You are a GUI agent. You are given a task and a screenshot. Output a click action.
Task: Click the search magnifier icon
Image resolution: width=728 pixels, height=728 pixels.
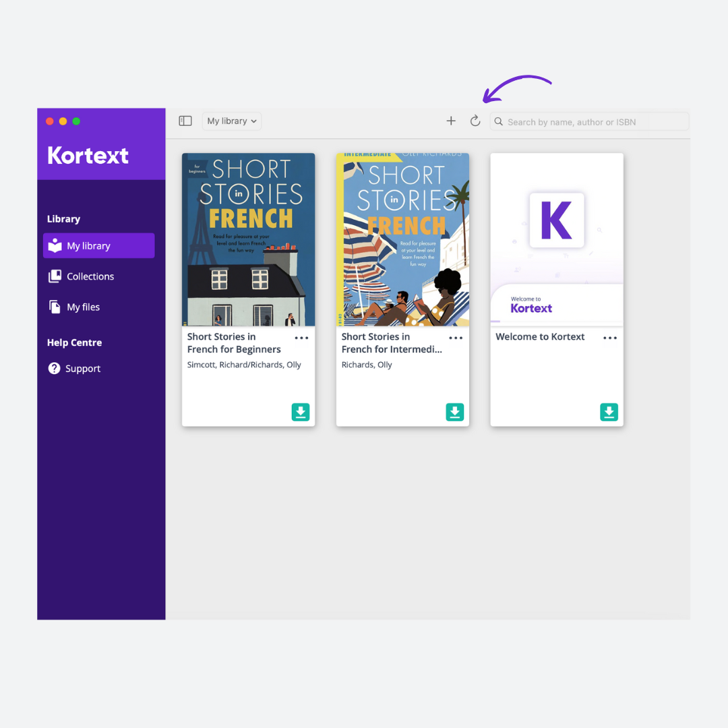(x=499, y=121)
